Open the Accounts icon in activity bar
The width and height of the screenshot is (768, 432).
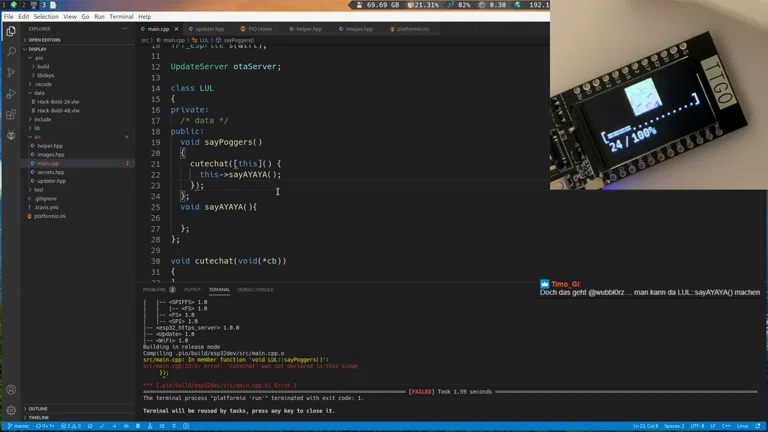coord(11,390)
